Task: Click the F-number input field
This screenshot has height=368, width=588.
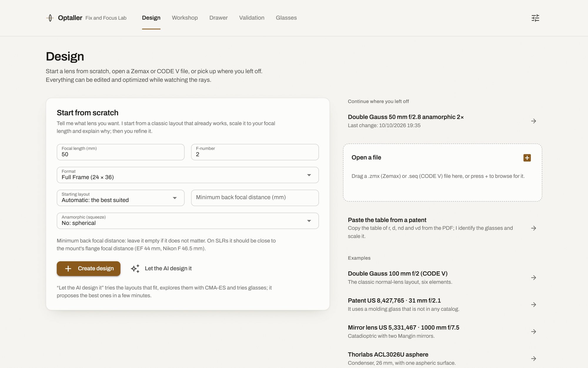Action: coord(255,152)
